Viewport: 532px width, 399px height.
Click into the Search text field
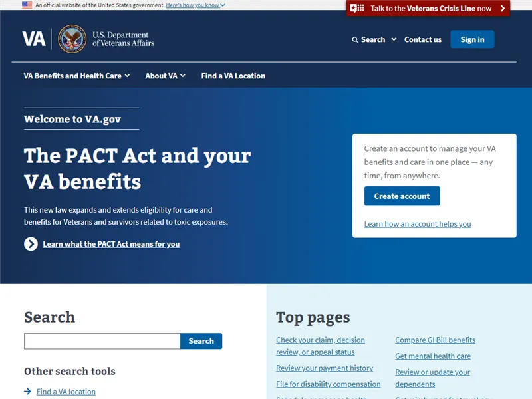pos(102,341)
